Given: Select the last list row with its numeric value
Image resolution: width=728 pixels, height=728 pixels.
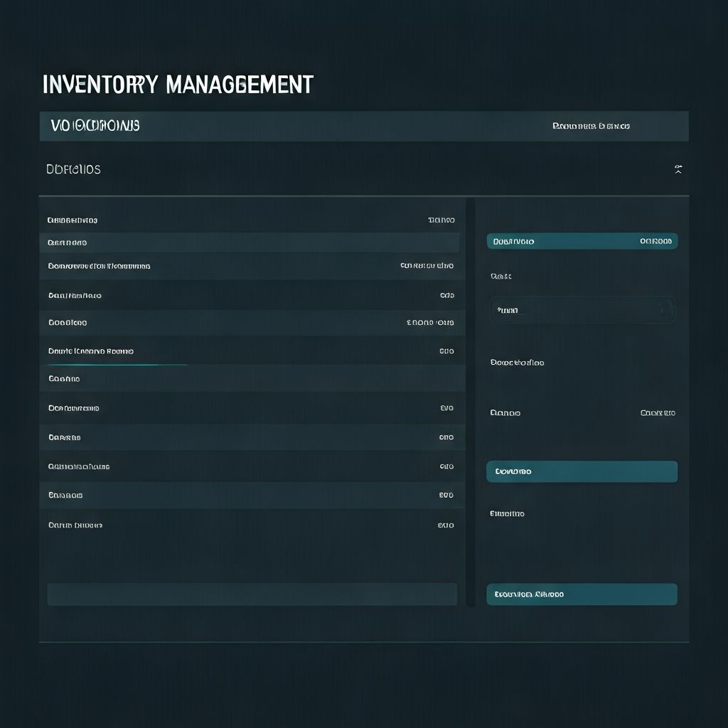Looking at the screenshot, I should click(252, 525).
